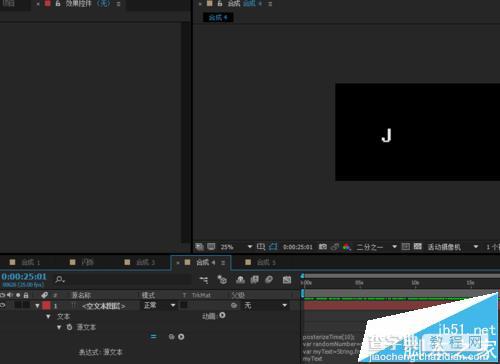Image resolution: width=500 pixels, height=364 pixels.
Task: Select the active 合成 4 timeline tab
Action: pos(201,262)
